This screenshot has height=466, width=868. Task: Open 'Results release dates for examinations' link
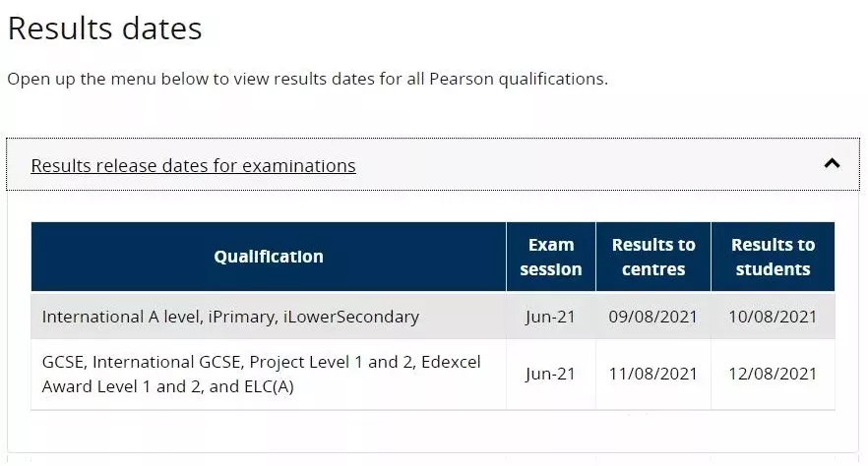pos(193,166)
